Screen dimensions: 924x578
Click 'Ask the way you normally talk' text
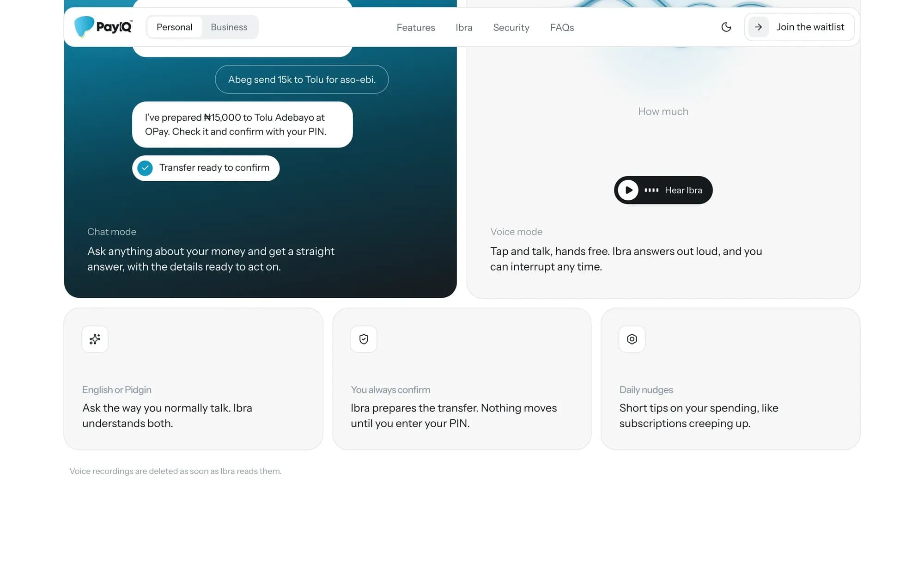(167, 416)
